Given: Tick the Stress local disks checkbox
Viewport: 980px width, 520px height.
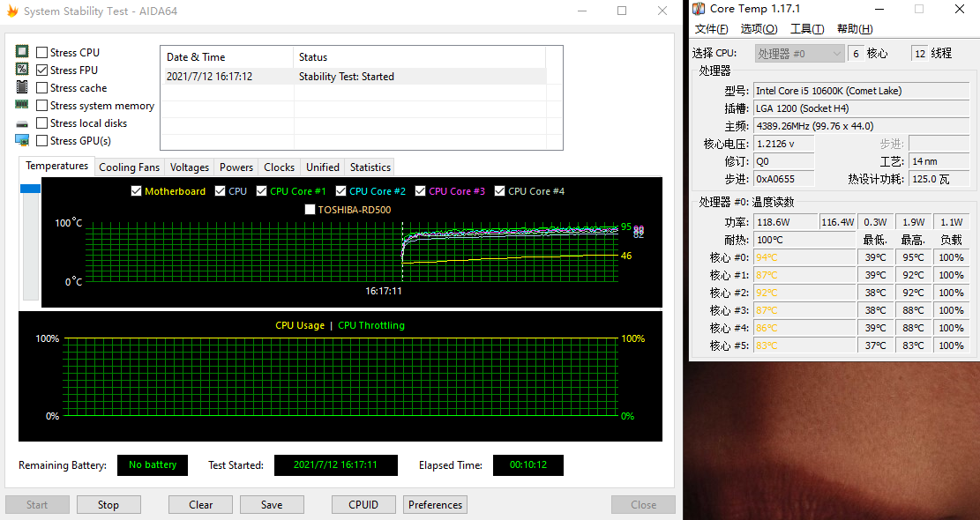Looking at the screenshot, I should pos(41,123).
